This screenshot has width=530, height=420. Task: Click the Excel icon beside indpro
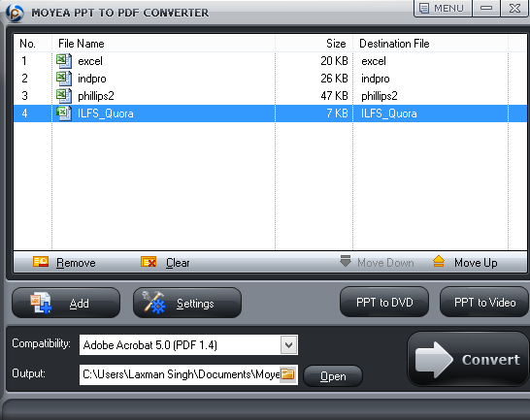[64, 79]
